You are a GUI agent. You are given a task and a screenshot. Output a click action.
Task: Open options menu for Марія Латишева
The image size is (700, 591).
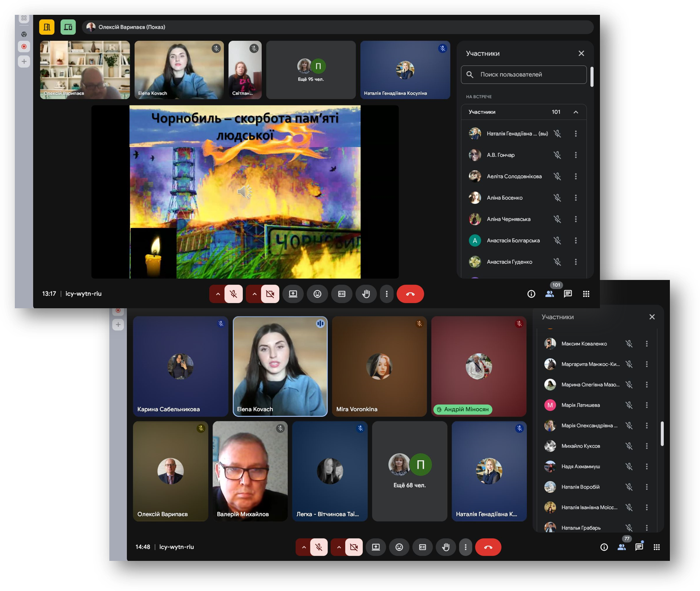[x=647, y=405]
